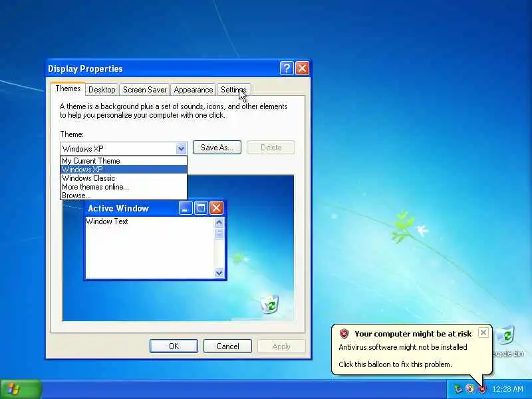Click 'Click this balloon to fix this problem' text

395,364
